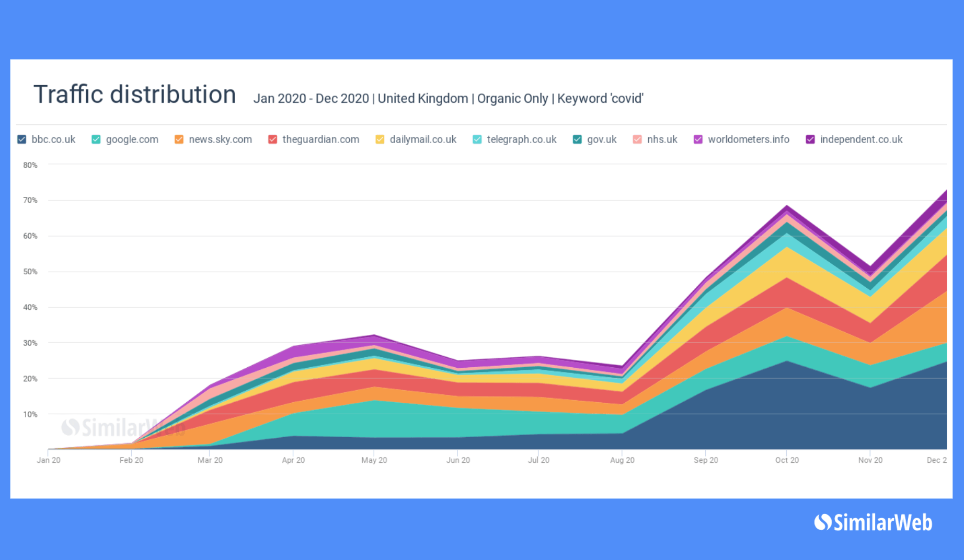Viewport: 964px width, 560px height.
Task: Click the Jul 20 axis label
Action: point(538,460)
